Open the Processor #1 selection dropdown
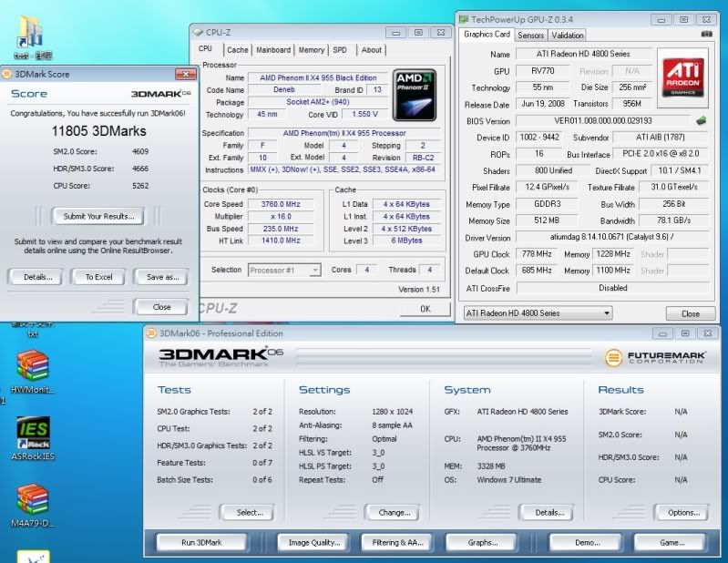This screenshot has height=563, width=728. pyautogui.click(x=284, y=271)
